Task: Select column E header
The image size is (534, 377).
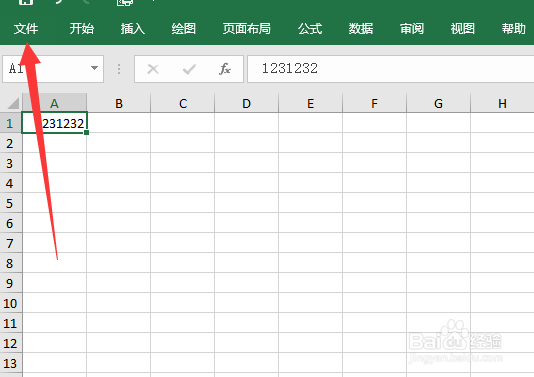Action: click(x=311, y=103)
